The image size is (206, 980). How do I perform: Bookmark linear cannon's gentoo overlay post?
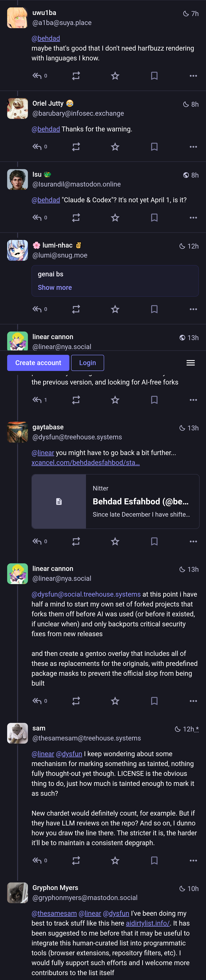point(154,701)
